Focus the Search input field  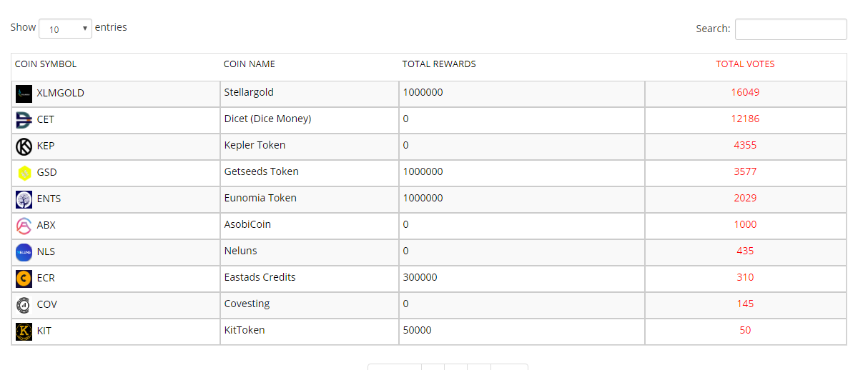(791, 29)
